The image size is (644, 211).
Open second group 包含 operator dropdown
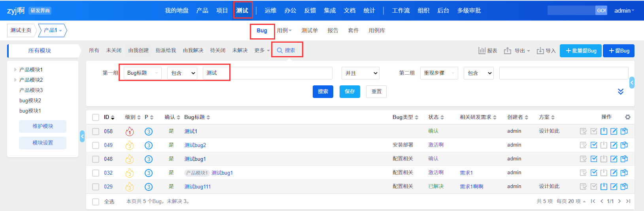click(479, 73)
